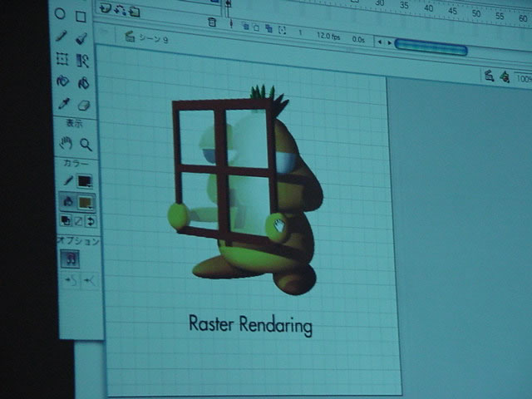This screenshot has width=532, height=399.
Task: Choose the Brush tool
Action: click(81, 37)
